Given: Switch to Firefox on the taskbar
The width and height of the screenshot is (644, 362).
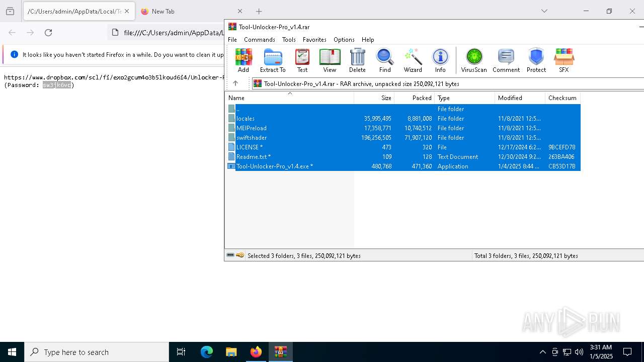Looking at the screenshot, I should (x=256, y=352).
